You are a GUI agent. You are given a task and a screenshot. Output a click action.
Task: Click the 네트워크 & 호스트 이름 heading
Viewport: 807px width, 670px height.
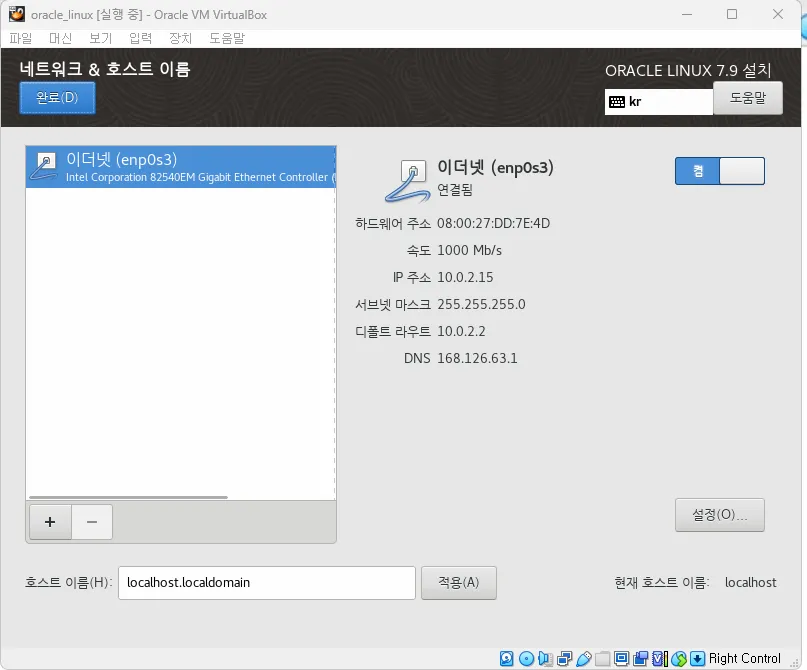(x=105, y=68)
